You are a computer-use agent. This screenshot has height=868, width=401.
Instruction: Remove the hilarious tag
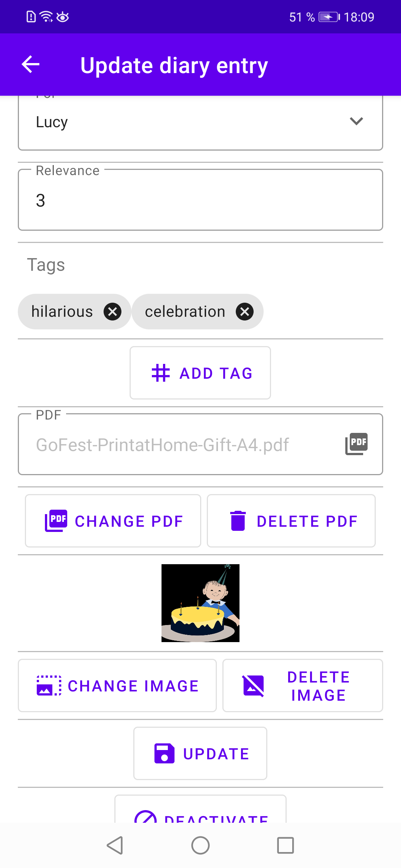[113, 312]
